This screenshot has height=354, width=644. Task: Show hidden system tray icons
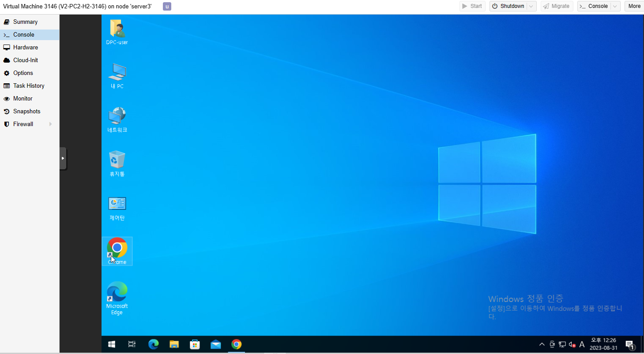pyautogui.click(x=542, y=344)
